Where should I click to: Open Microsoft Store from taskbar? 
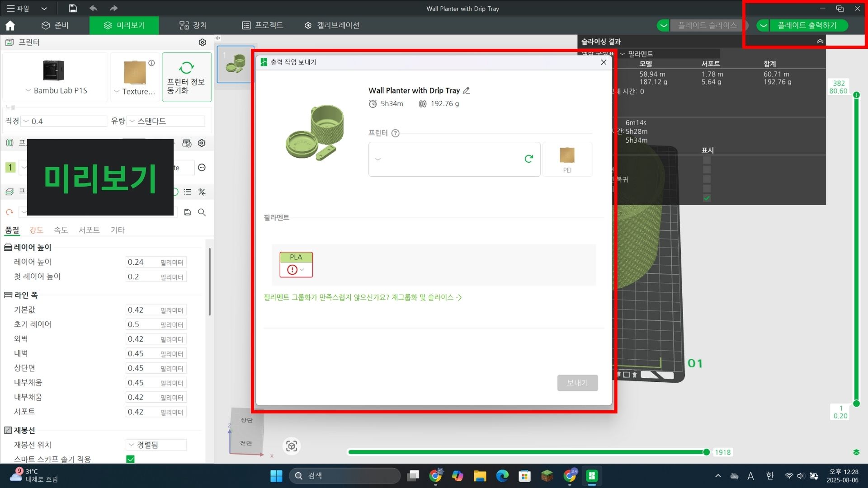(x=524, y=476)
